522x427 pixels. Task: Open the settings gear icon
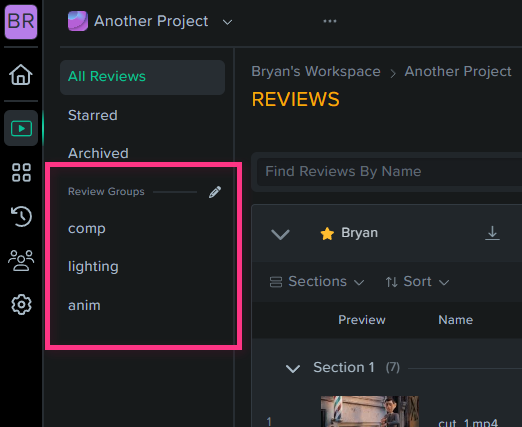pos(21,304)
